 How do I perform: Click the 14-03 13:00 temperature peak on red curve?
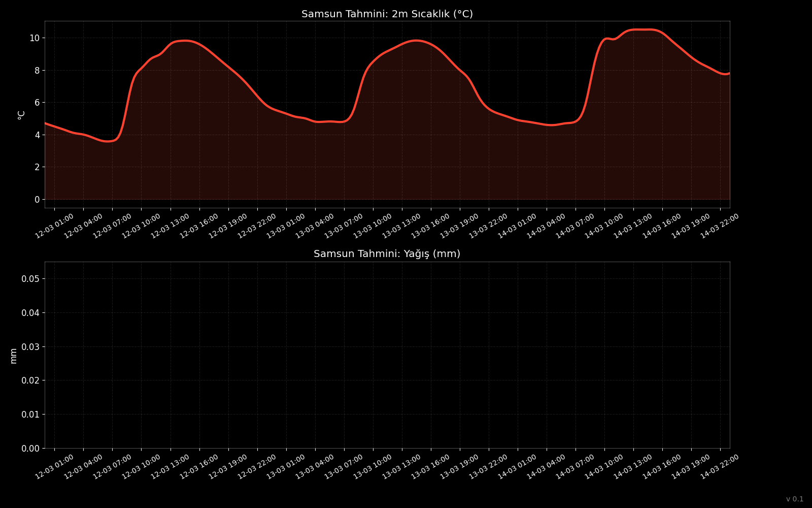(640, 29)
